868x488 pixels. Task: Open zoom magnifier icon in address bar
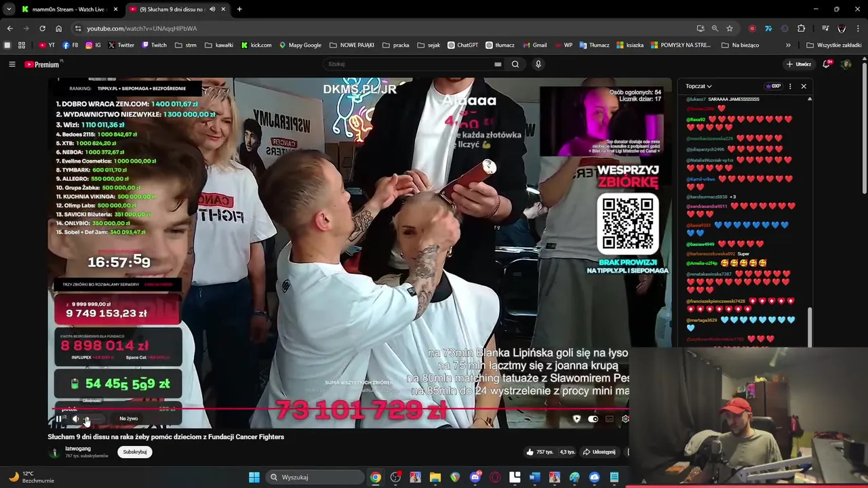click(715, 28)
